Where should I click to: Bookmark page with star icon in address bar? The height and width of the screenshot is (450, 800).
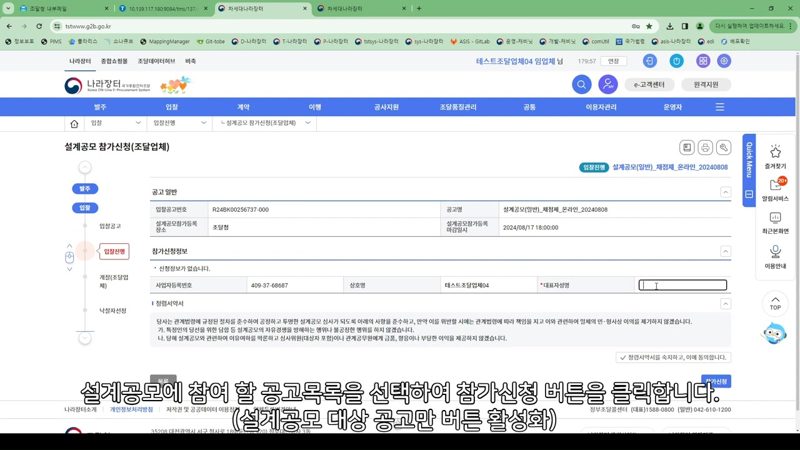coord(649,26)
